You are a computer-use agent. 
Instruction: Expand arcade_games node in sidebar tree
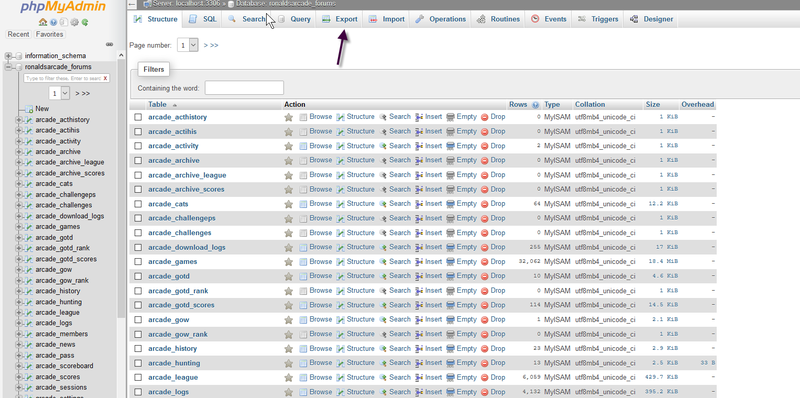pos(19,227)
